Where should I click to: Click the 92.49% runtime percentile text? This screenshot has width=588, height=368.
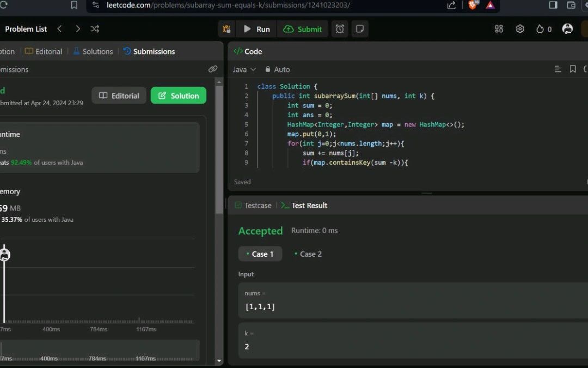[x=21, y=162]
